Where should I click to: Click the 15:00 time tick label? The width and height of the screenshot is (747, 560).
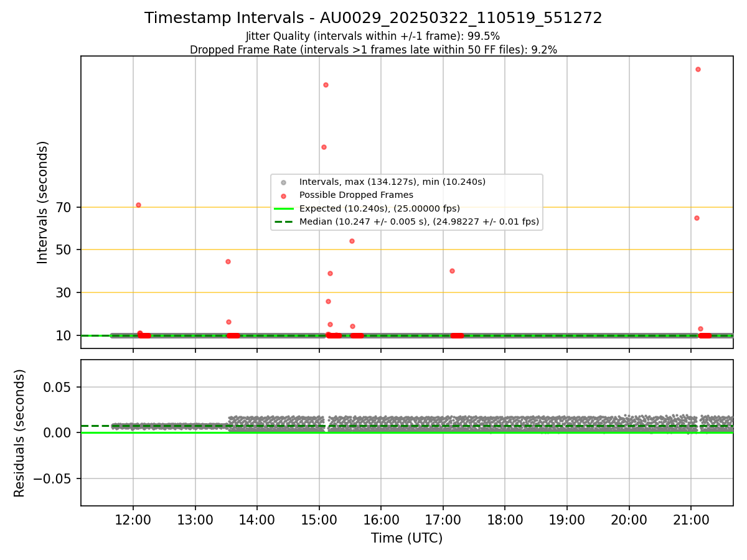pos(319,519)
